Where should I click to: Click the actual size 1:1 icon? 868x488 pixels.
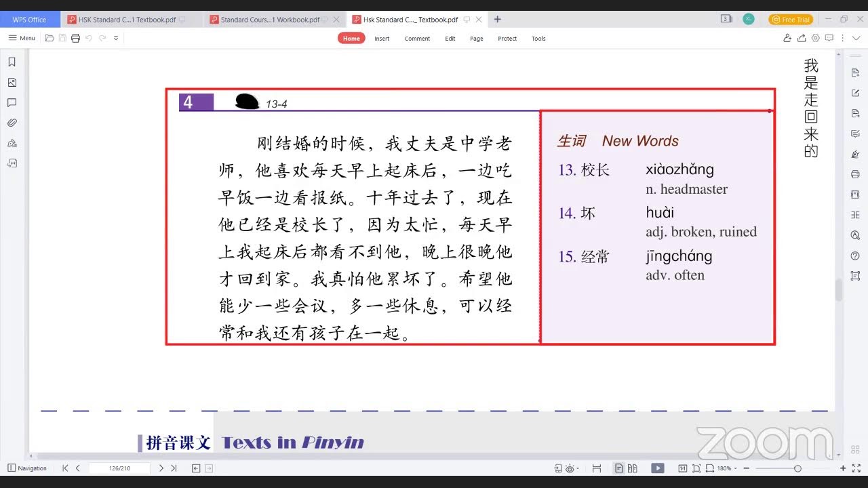pos(682,468)
